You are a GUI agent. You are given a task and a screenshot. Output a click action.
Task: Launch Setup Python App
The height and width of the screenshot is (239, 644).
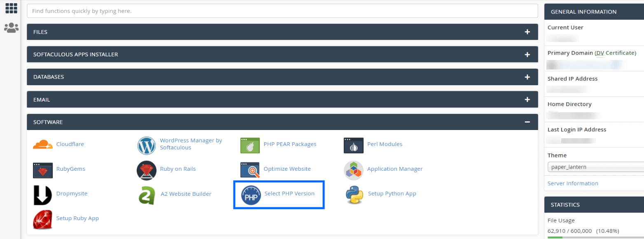point(392,193)
